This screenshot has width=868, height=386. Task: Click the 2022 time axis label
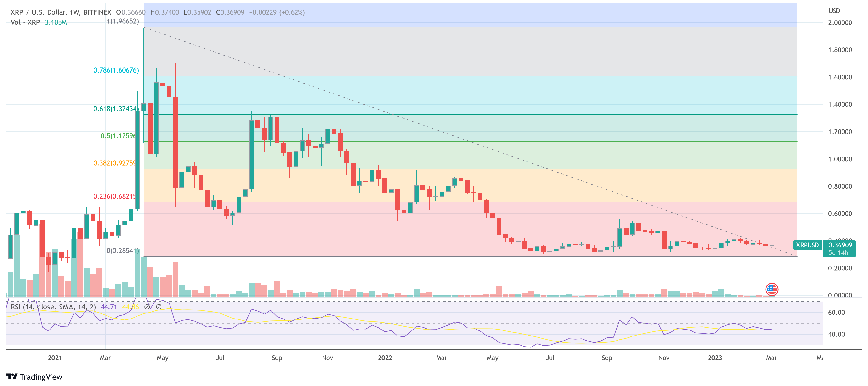[x=385, y=358]
